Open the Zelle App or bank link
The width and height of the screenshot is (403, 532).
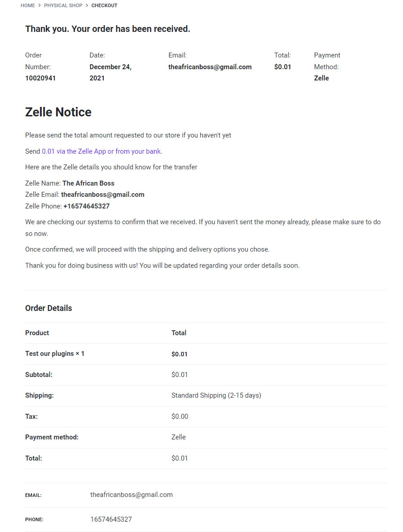tap(102, 151)
